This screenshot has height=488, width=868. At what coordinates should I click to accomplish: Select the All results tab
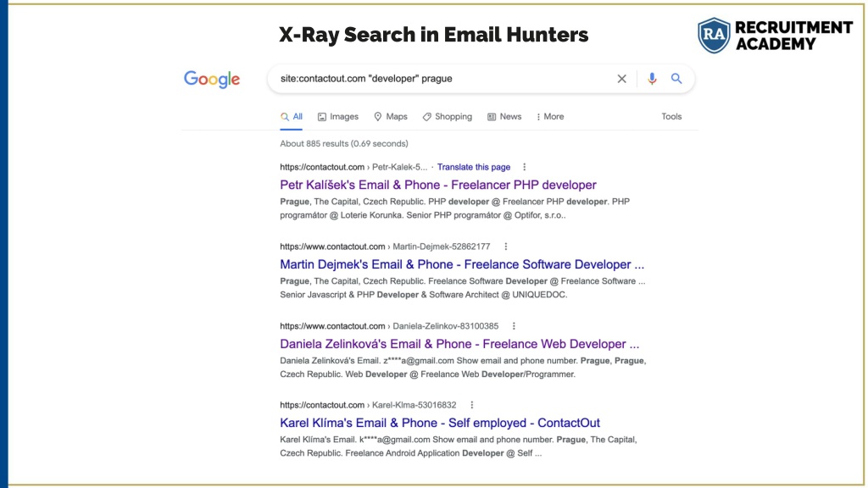292,117
